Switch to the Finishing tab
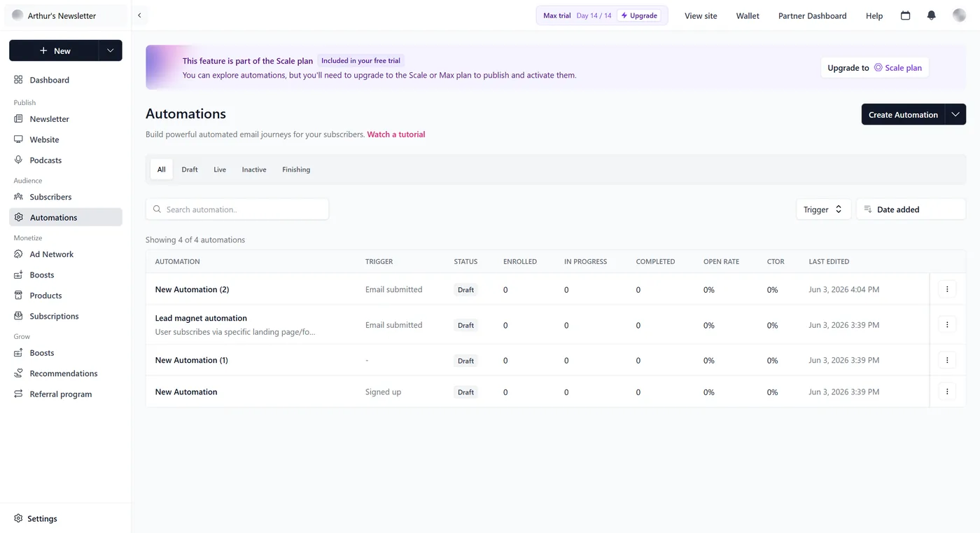 [x=296, y=169]
